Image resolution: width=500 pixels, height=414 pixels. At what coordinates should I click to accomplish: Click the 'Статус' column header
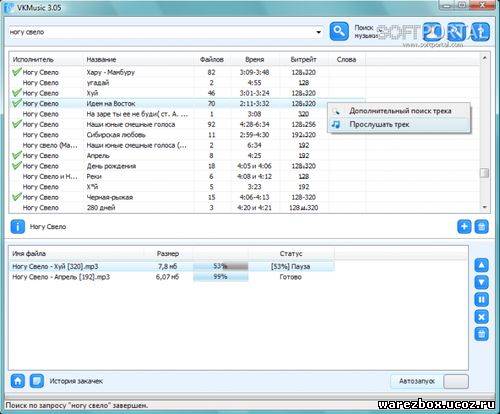[x=291, y=253]
